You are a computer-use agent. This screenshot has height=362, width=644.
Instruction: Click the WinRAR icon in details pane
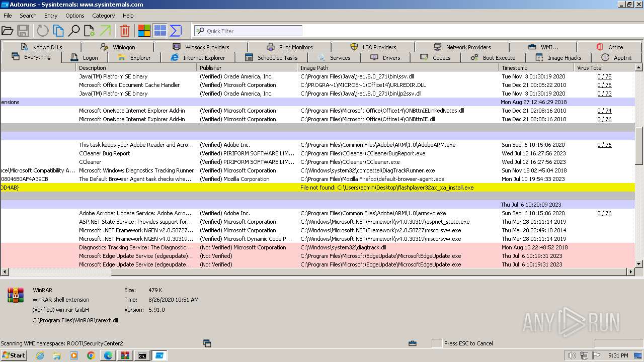coord(16,295)
